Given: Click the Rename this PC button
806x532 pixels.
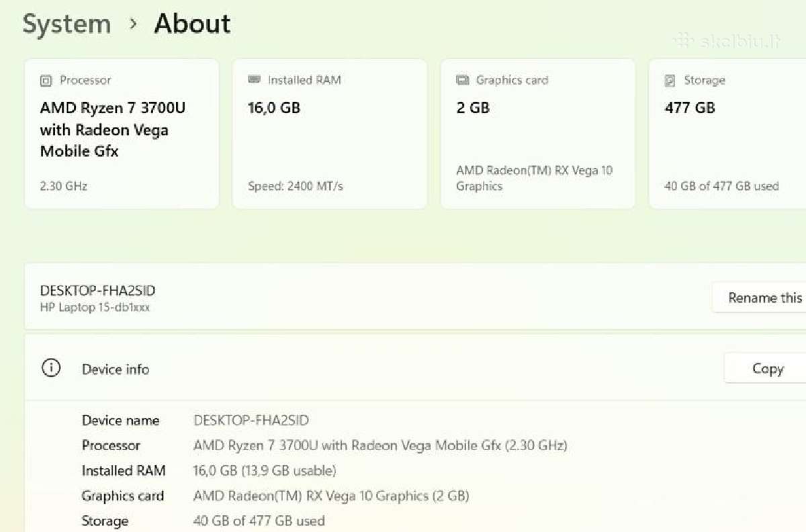Looking at the screenshot, I should 759,298.
